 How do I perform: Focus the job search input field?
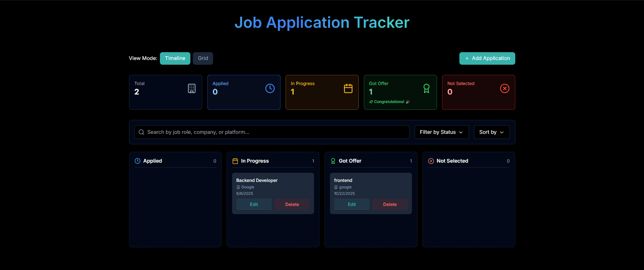(x=272, y=132)
